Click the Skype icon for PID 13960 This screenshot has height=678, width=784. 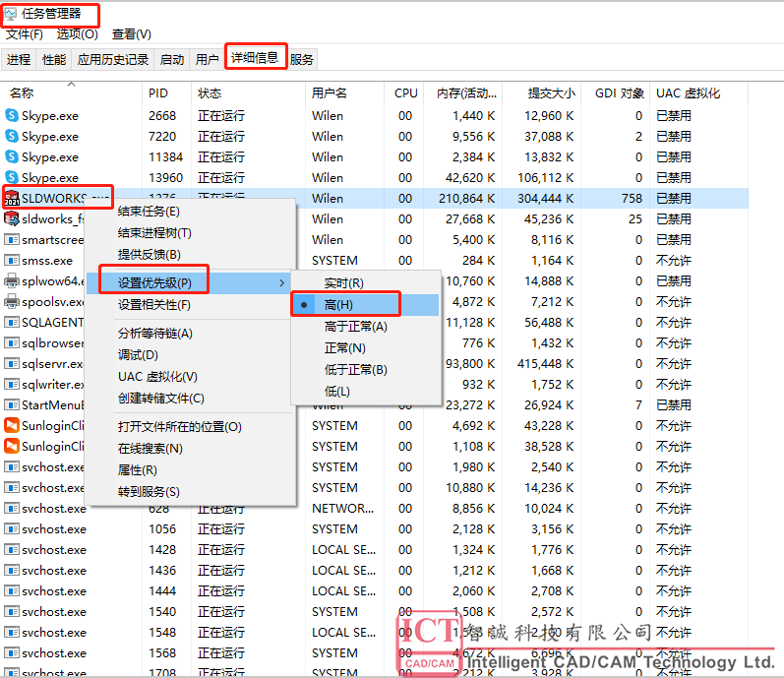click(x=12, y=177)
